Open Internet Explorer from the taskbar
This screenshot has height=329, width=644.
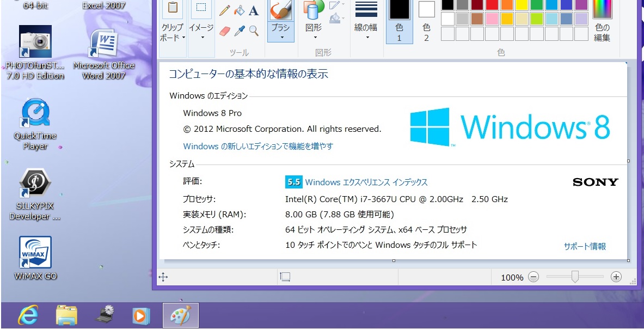pos(28,315)
